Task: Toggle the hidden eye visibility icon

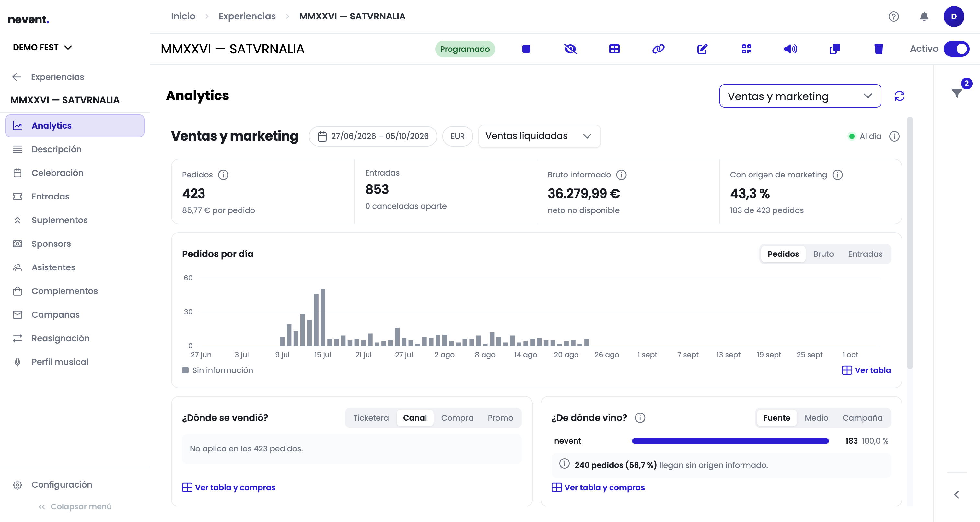Action: tap(570, 49)
